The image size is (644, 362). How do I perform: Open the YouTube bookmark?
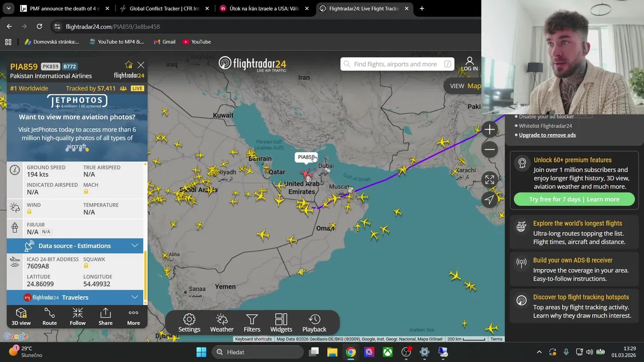pyautogui.click(x=197, y=42)
